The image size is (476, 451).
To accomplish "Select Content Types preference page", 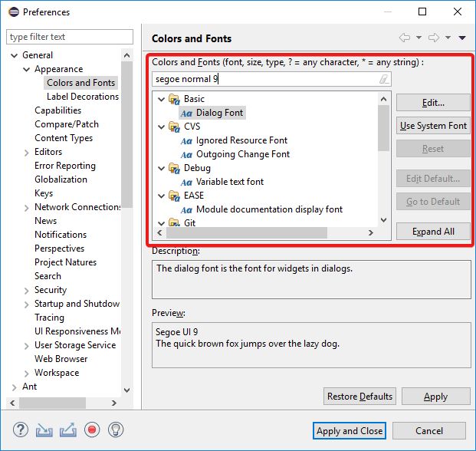I will [64, 138].
